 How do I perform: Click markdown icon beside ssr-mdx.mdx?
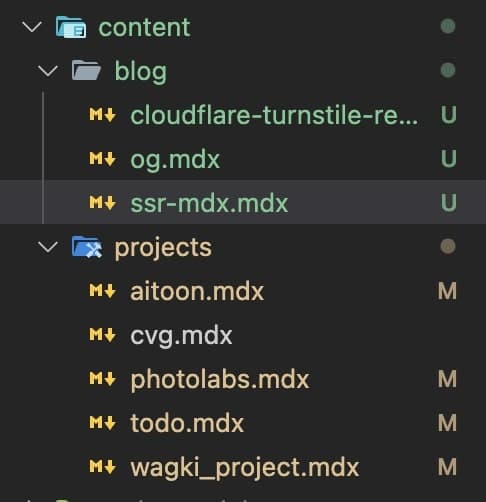point(103,203)
